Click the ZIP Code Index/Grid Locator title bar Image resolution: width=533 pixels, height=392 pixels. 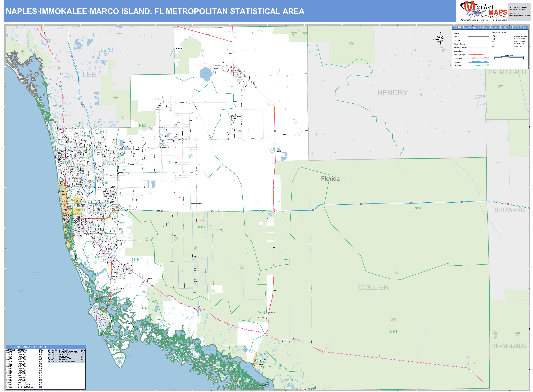click(26, 347)
